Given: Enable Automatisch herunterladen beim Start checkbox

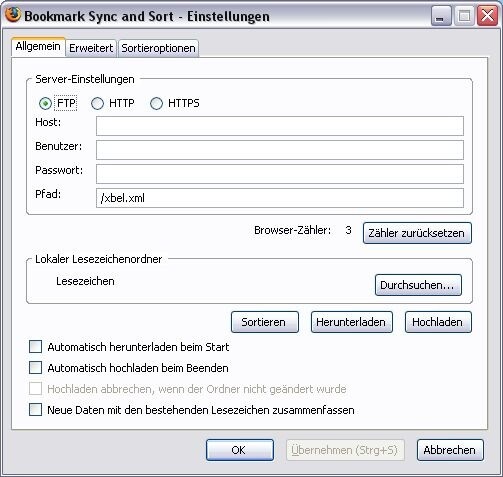Looking at the screenshot, I should 35,347.
